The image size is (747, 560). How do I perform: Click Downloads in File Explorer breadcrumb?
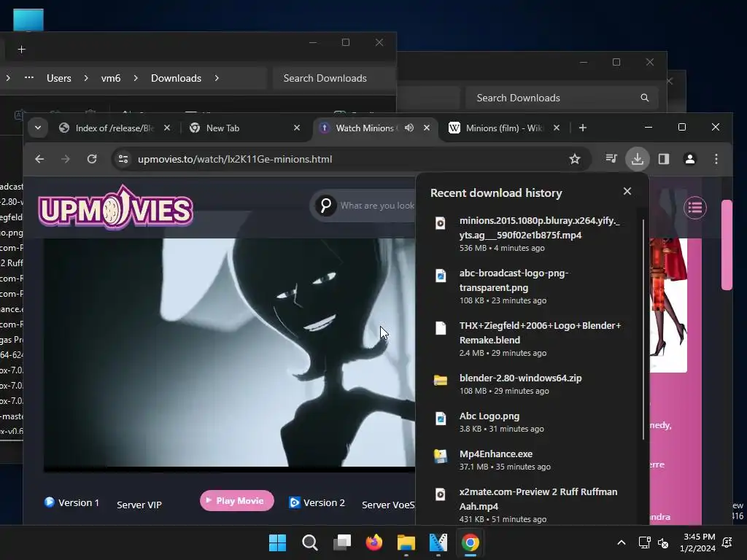click(x=176, y=78)
